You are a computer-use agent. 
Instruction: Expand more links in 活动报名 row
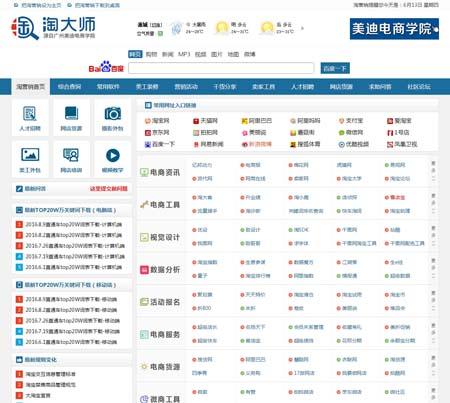433,301
